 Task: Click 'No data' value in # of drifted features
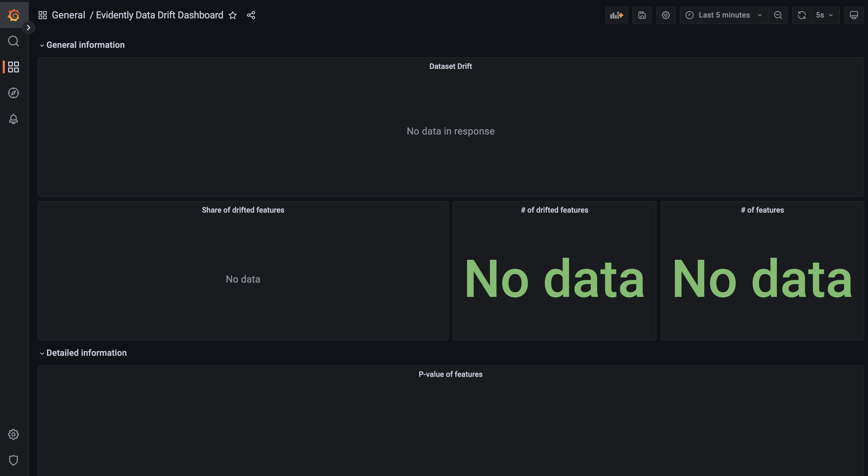(554, 279)
